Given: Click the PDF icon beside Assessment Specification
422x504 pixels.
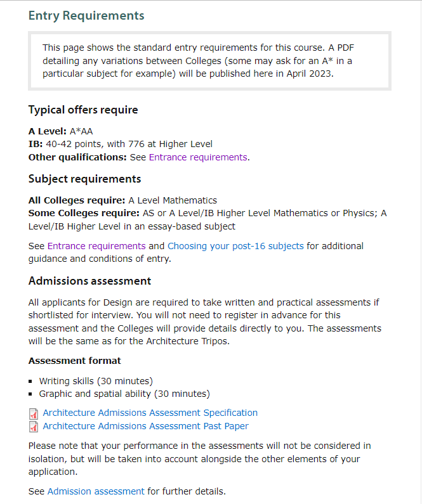Looking at the screenshot, I should pyautogui.click(x=34, y=413).
